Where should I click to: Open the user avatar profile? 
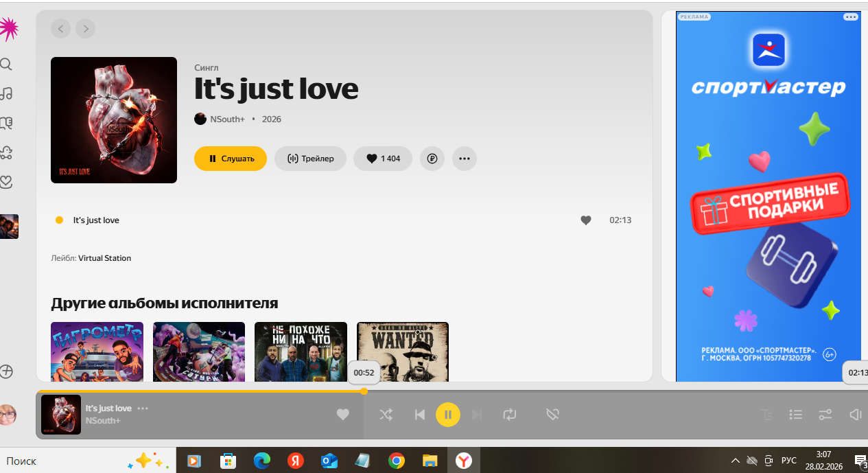(x=8, y=415)
